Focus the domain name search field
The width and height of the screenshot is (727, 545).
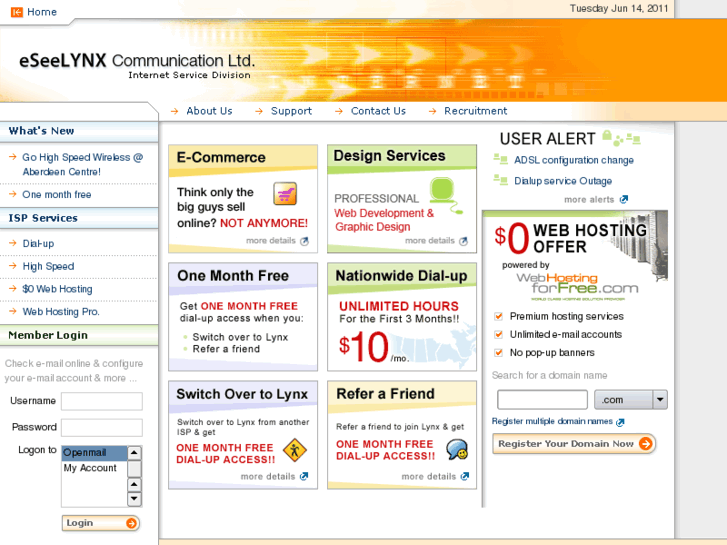542,399
